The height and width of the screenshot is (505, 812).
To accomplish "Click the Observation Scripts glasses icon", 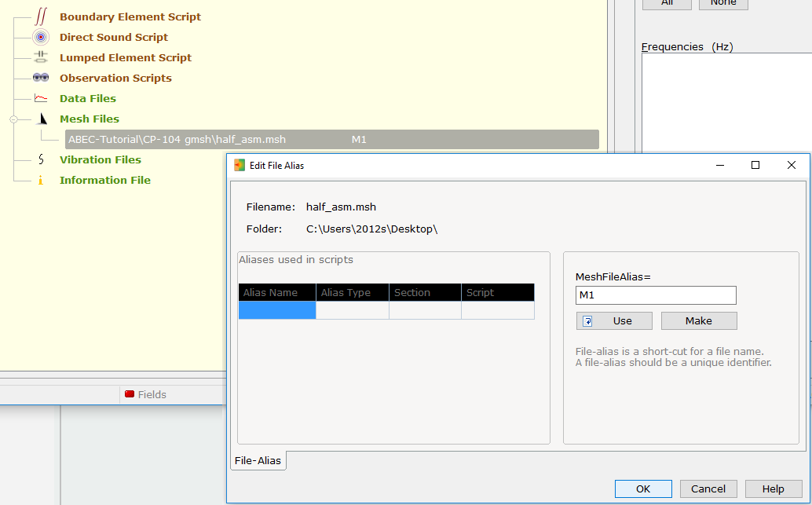I will [x=41, y=78].
